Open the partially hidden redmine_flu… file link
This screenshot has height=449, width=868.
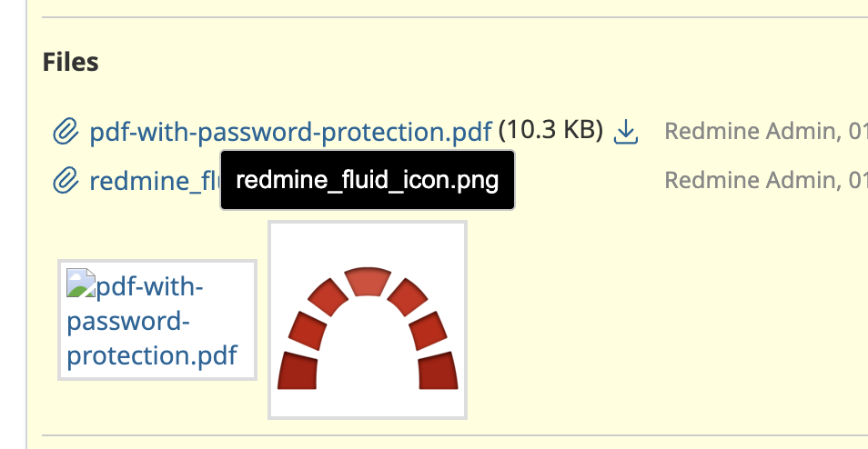tap(155, 181)
